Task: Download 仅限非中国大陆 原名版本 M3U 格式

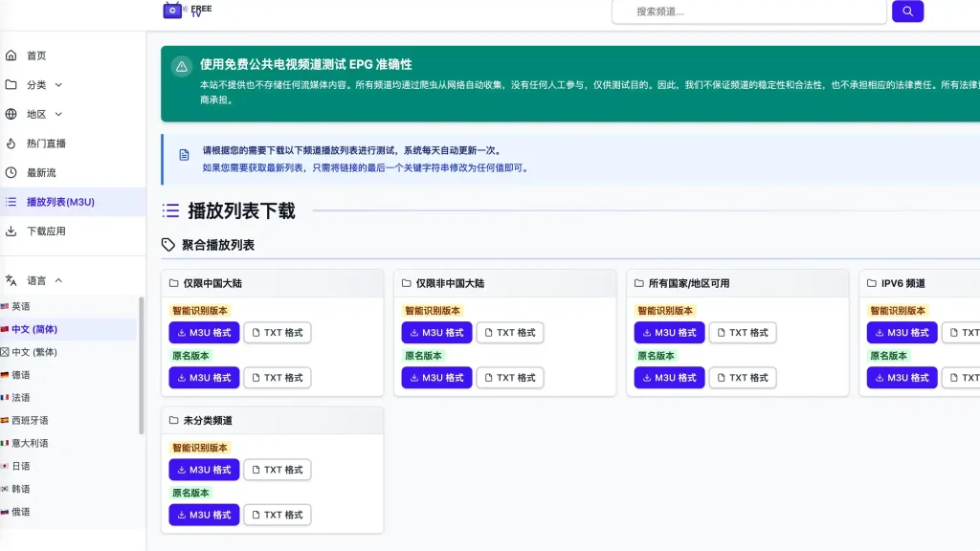Action: pyautogui.click(x=436, y=377)
